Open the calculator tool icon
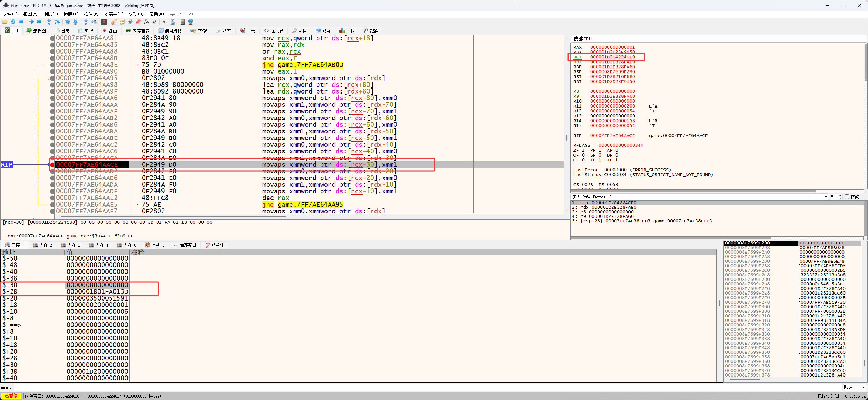868x400 pixels. click(182, 22)
